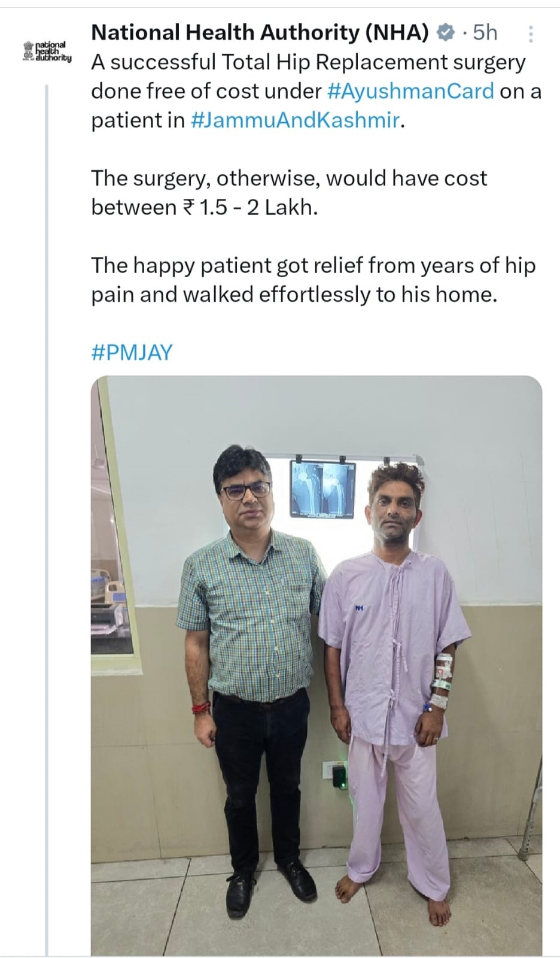Open the National Health Authority (NHA) account name

259,33
